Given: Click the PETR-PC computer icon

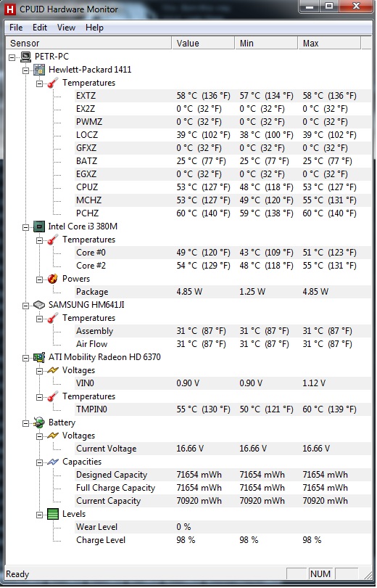Looking at the screenshot, I should coord(26,57).
